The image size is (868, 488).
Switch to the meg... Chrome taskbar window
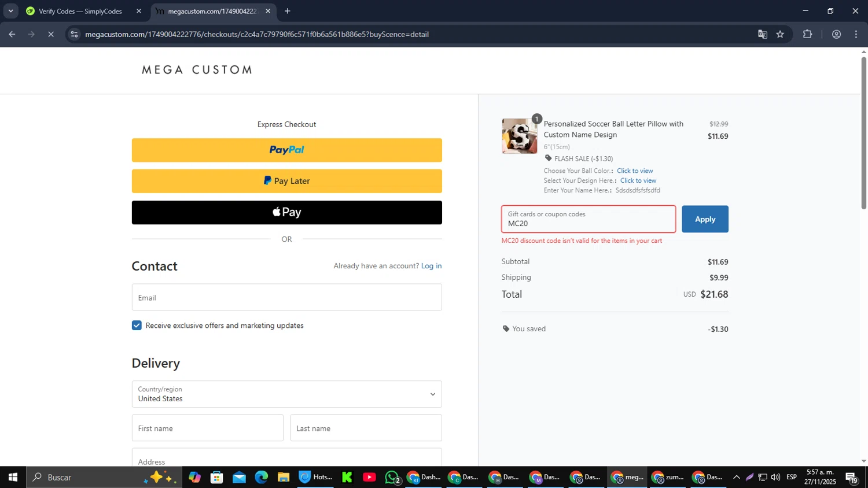tap(627, 477)
